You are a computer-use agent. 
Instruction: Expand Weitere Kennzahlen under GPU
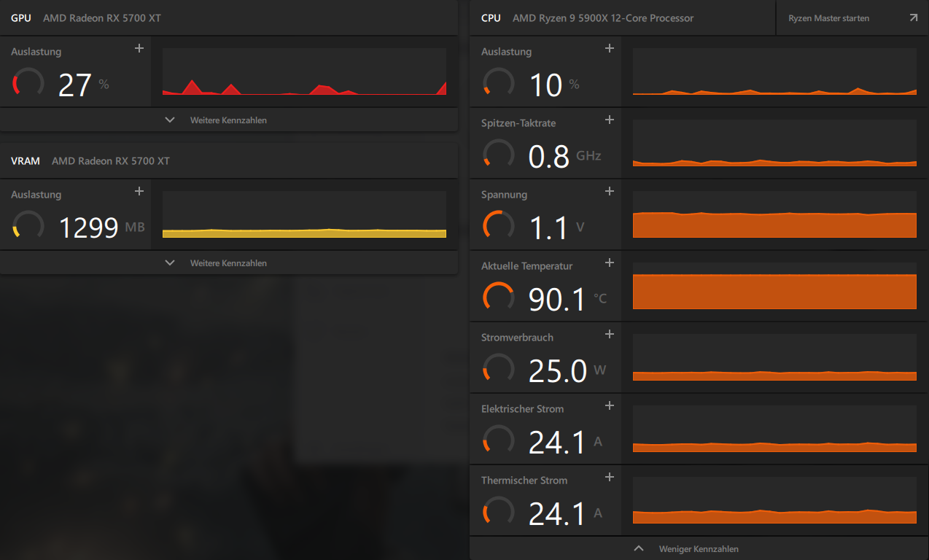tap(229, 120)
